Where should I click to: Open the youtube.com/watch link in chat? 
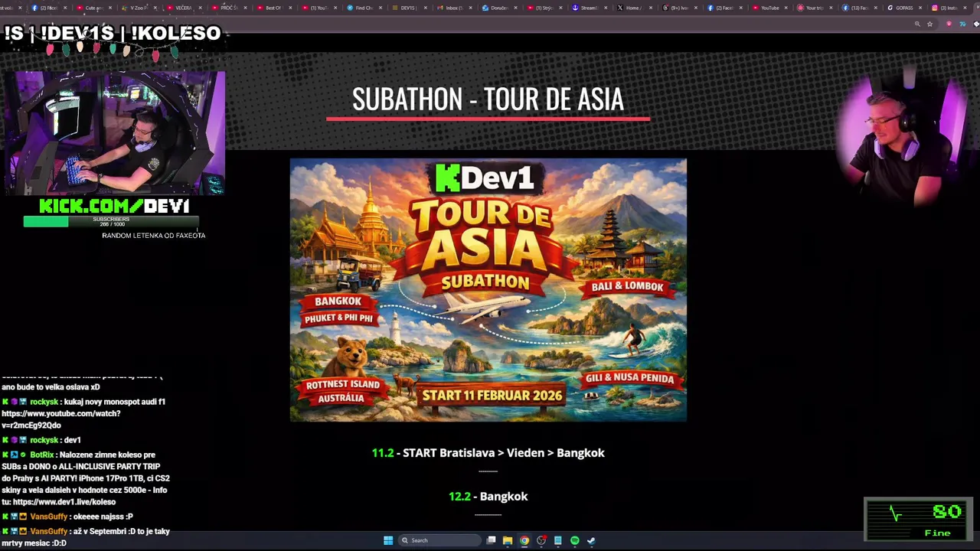pos(61,419)
